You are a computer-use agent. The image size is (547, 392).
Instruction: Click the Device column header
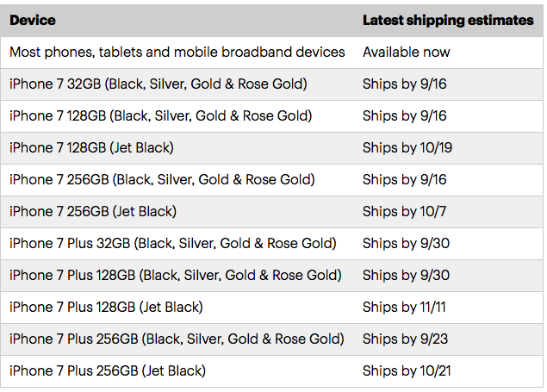[33, 20]
